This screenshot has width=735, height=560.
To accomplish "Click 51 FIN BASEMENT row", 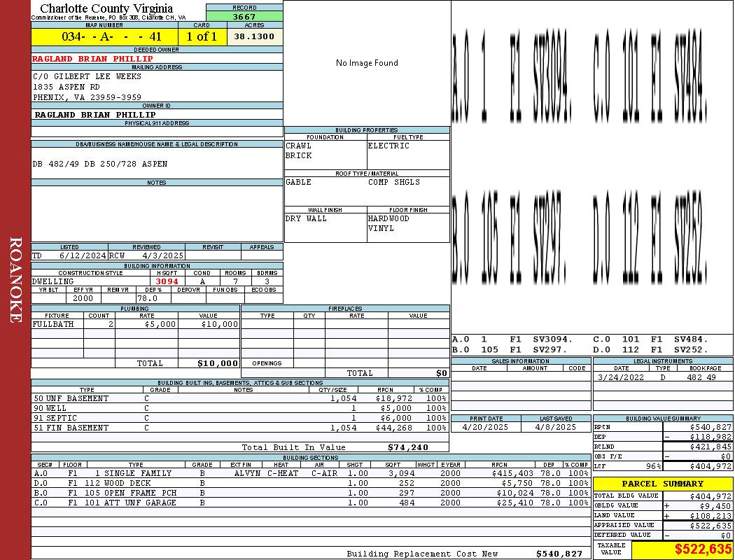I will click(240, 428).
